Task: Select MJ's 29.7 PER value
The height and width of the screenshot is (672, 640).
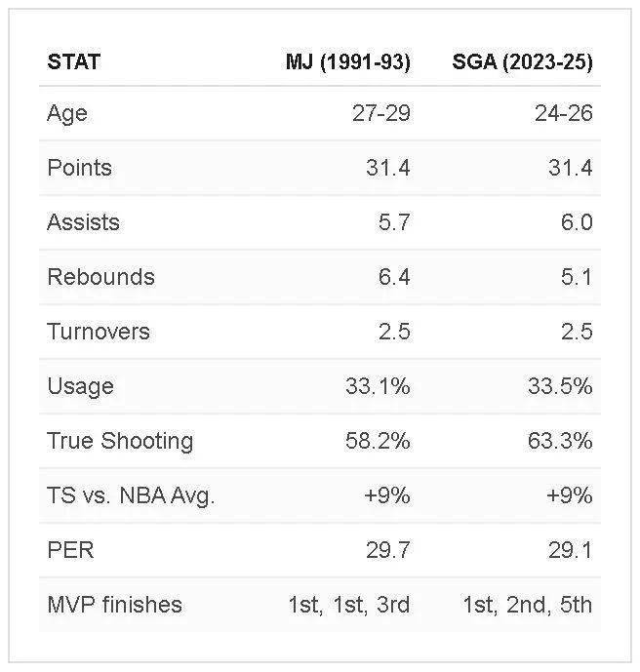Action: (388, 550)
